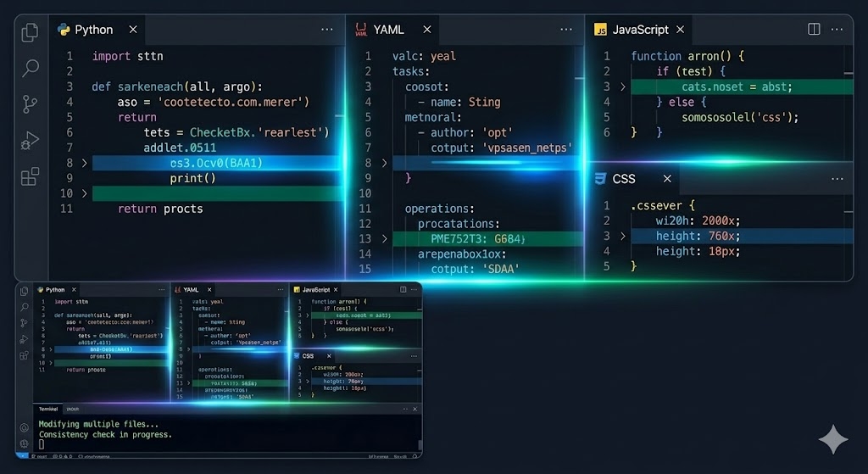
Task: Fold Python line 8 in the small window
Action: 50,349
